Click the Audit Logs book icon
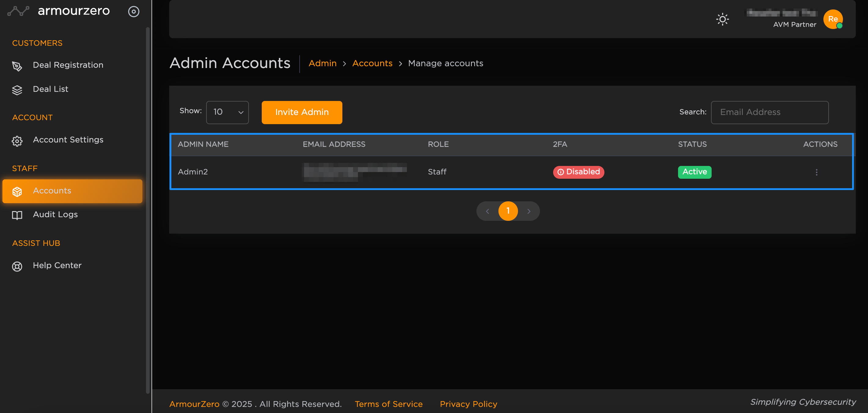Viewport: 868px width, 413px height. point(17,215)
